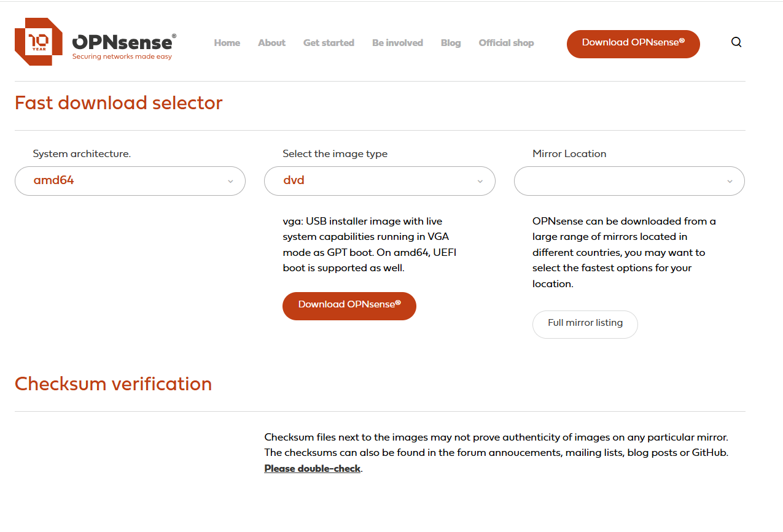Click the Checksum verification heading
This screenshot has width=783, height=532.
(113, 384)
